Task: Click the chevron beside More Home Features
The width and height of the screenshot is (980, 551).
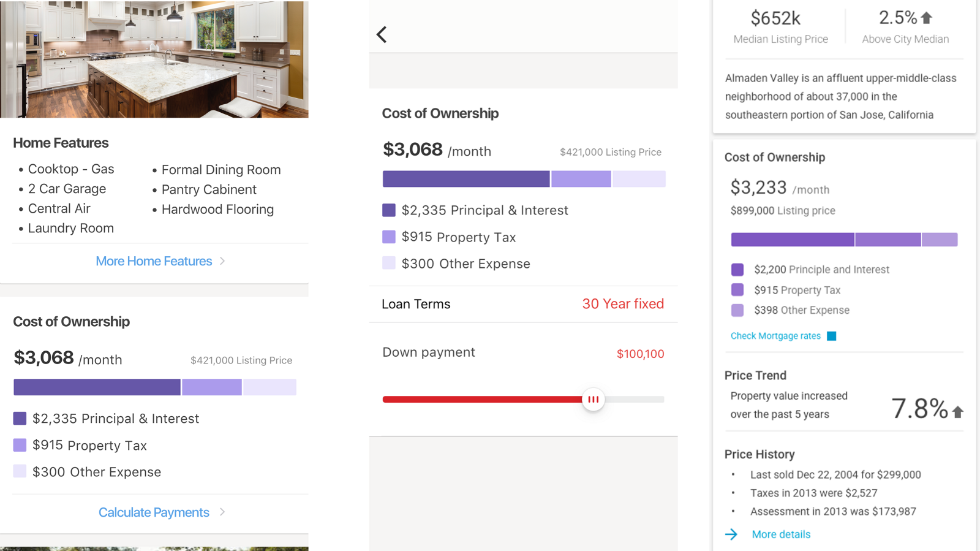Action: pos(222,261)
